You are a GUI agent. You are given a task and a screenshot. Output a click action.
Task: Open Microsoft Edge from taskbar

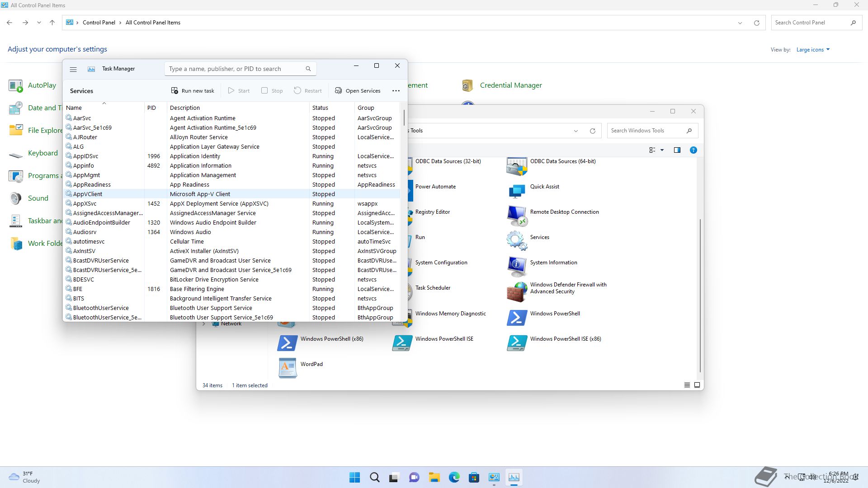tap(454, 478)
